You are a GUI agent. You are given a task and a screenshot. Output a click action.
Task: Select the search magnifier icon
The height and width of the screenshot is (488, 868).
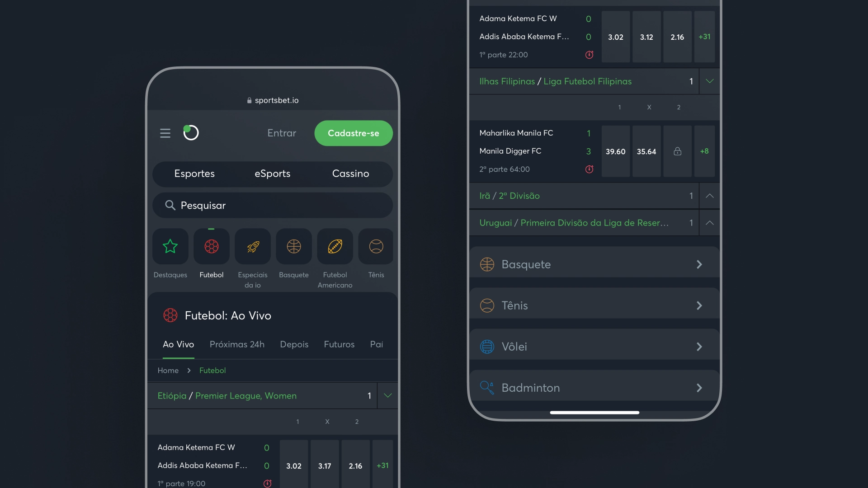click(170, 205)
